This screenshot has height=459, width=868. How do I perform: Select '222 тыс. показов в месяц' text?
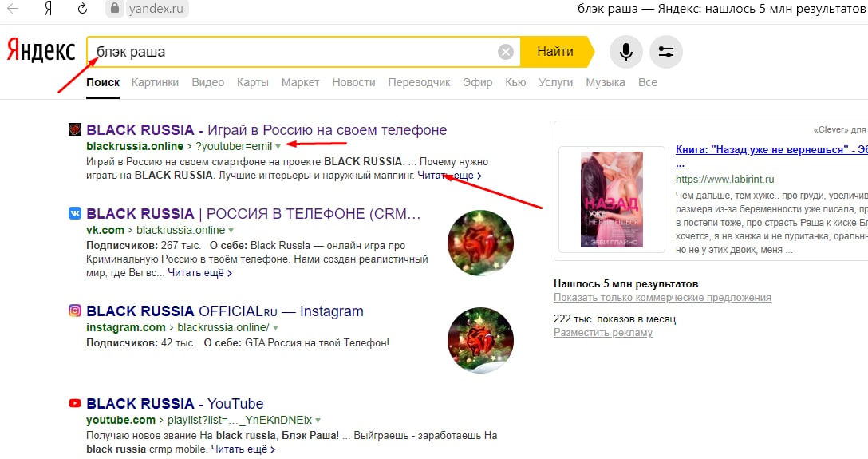click(614, 319)
